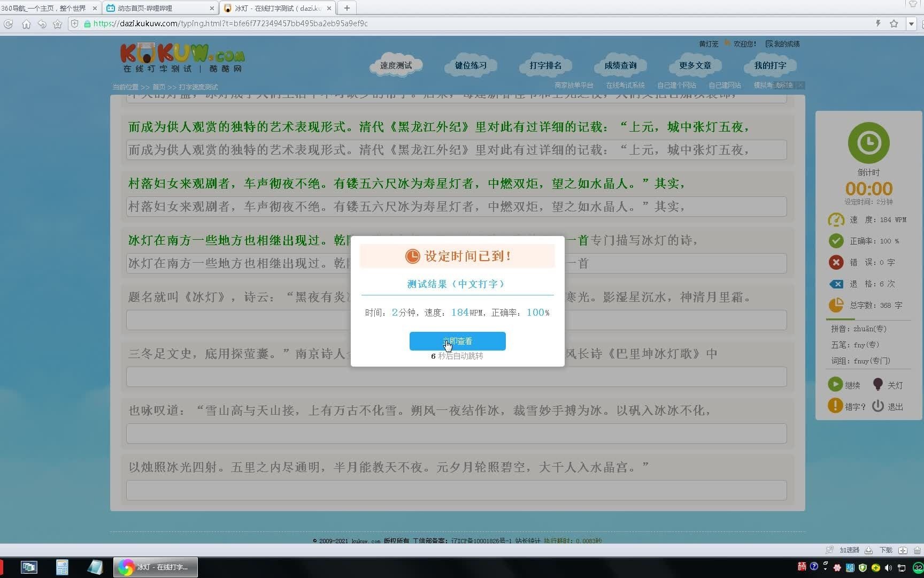Click the 加速器 rocket icon in status bar
The height and width of the screenshot is (578, 924).
[x=829, y=550]
